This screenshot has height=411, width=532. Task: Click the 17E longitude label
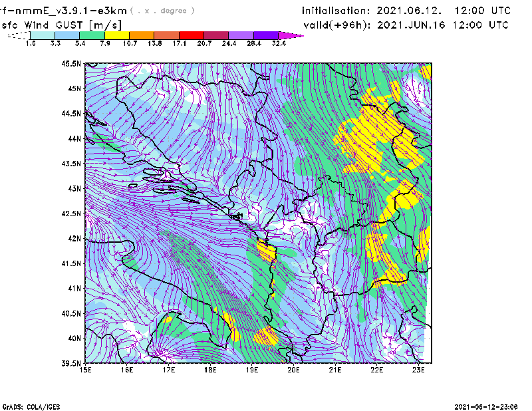pyautogui.click(x=169, y=370)
